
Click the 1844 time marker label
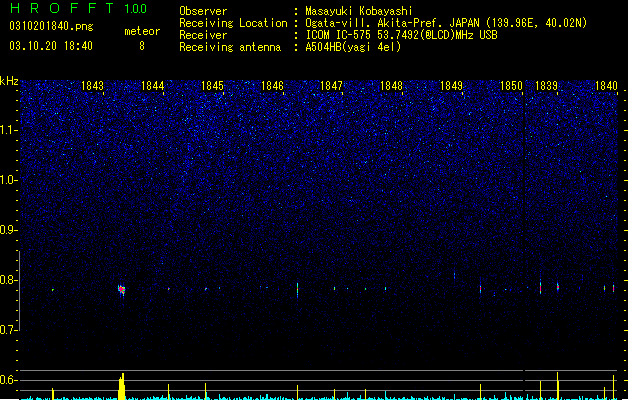pyautogui.click(x=152, y=86)
